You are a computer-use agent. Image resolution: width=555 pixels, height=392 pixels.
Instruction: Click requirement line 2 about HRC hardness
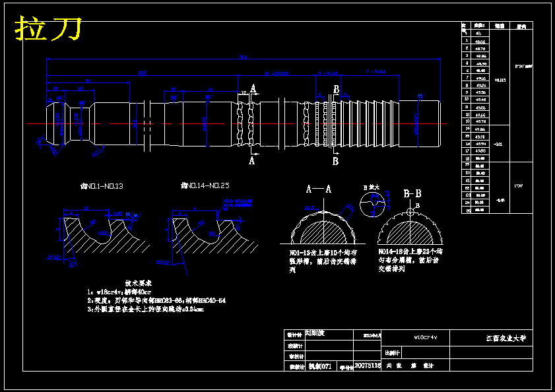tap(156, 300)
